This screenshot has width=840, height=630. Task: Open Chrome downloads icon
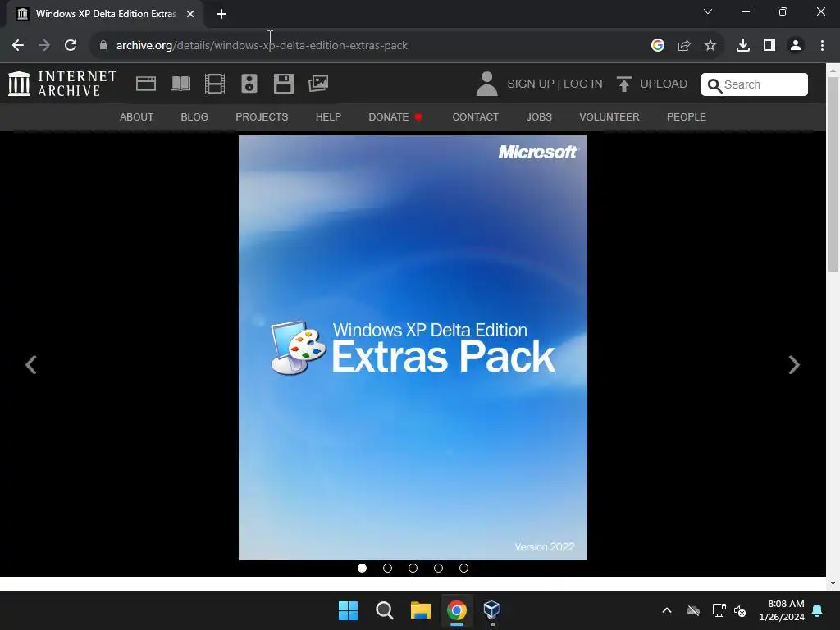click(x=743, y=46)
